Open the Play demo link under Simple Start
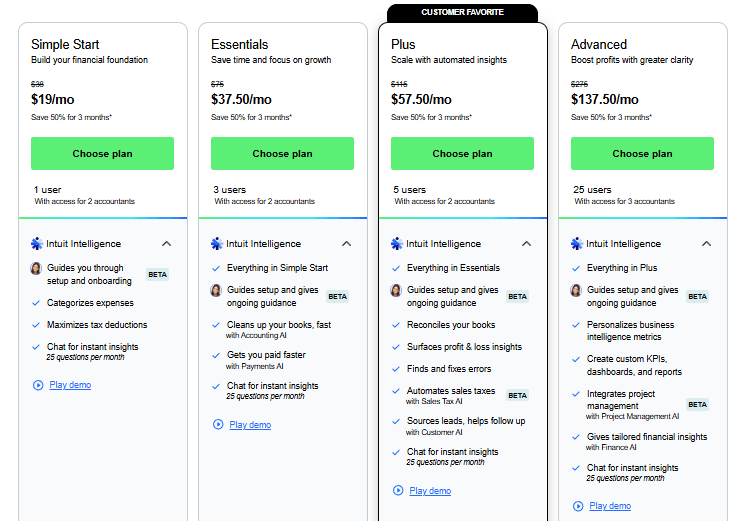 (x=70, y=385)
